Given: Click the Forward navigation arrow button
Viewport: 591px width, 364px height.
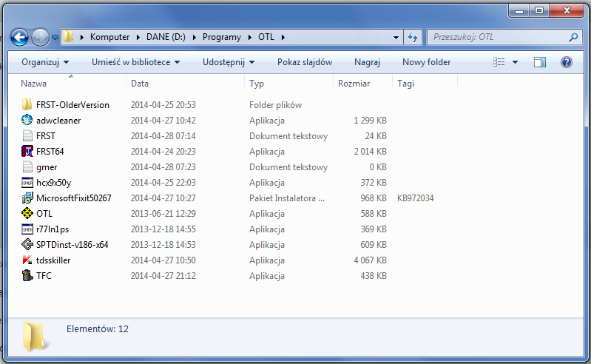Looking at the screenshot, I should pos(40,37).
